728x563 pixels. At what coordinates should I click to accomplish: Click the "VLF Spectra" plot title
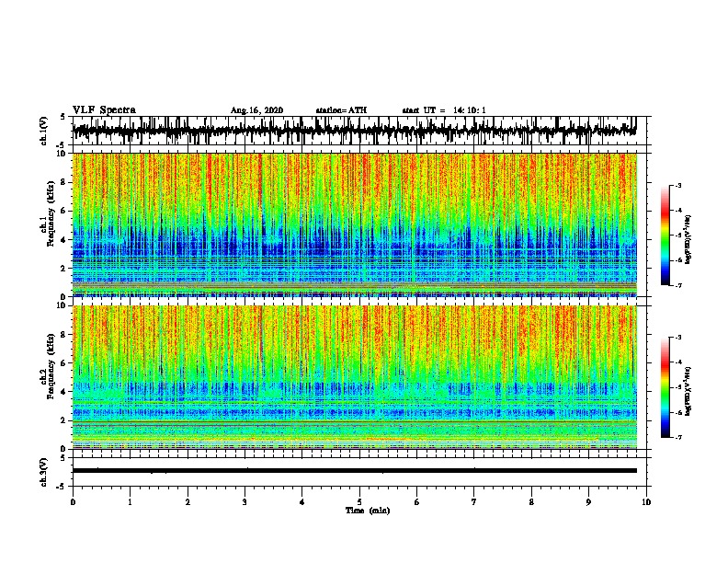104,110
